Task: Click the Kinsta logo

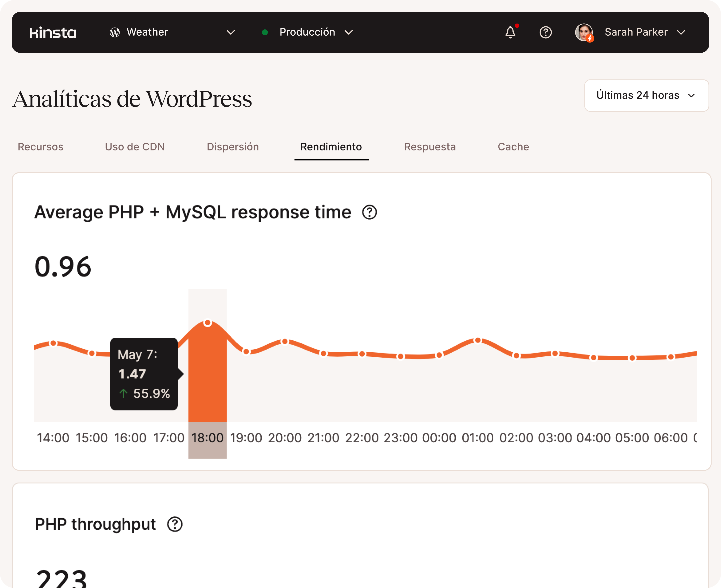Action: pos(53,33)
